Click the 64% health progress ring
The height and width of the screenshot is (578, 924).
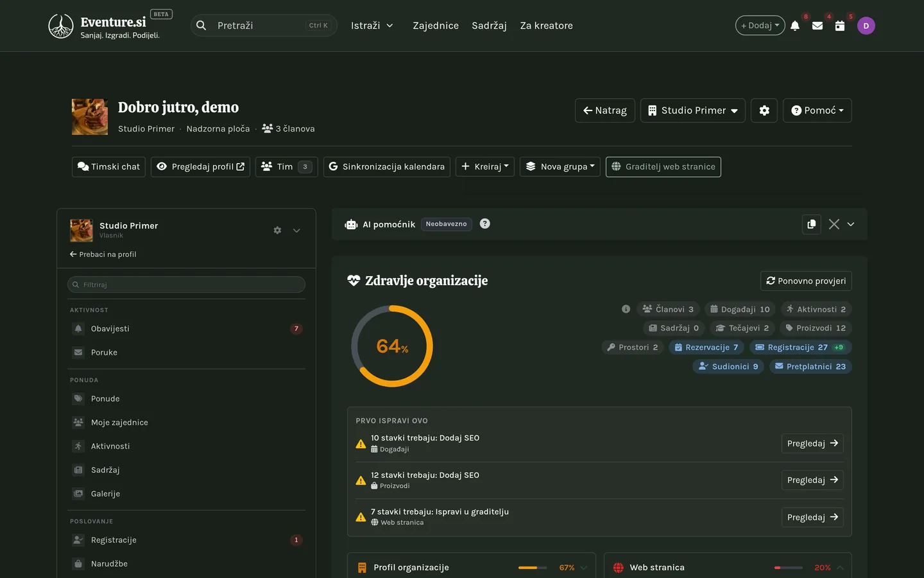(x=392, y=346)
